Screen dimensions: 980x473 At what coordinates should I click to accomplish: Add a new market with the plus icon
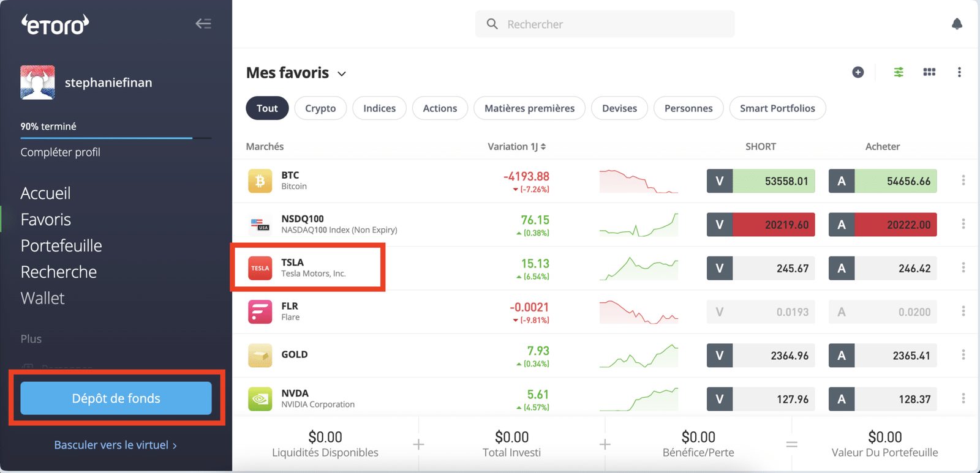point(858,72)
